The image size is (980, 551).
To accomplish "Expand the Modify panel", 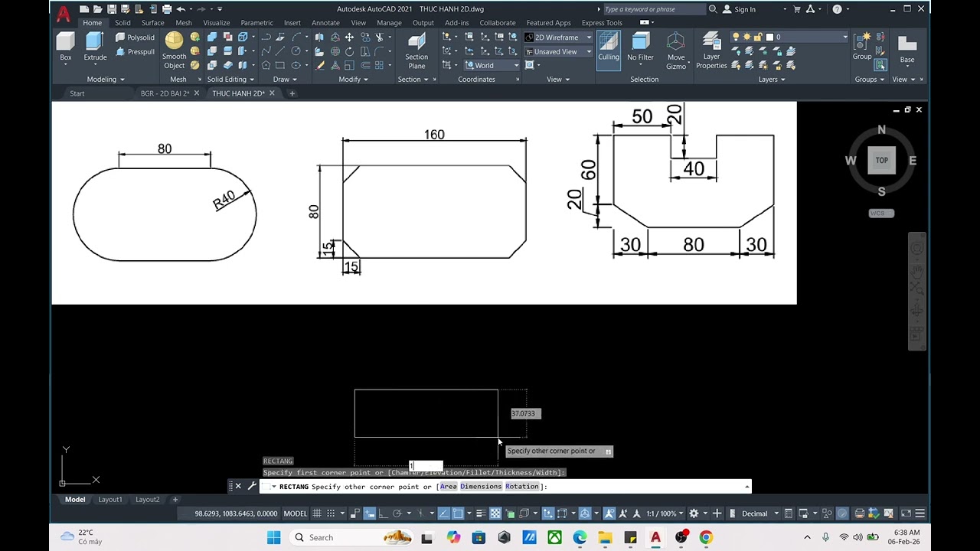I will tap(353, 80).
